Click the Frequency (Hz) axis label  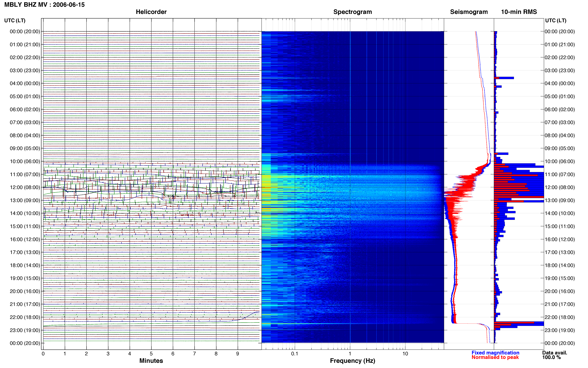352,361
